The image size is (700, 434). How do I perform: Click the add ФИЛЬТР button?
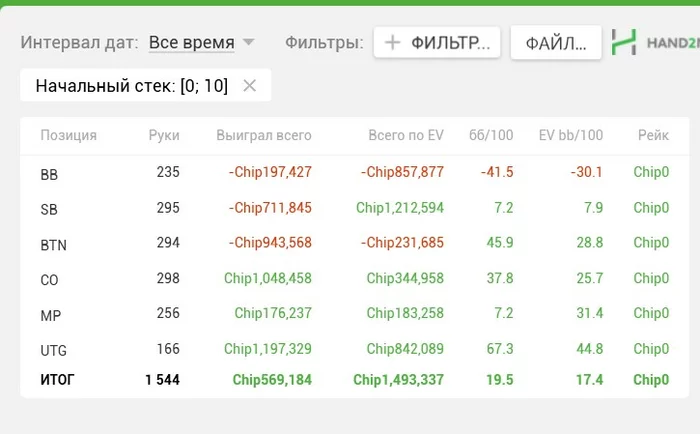point(438,43)
